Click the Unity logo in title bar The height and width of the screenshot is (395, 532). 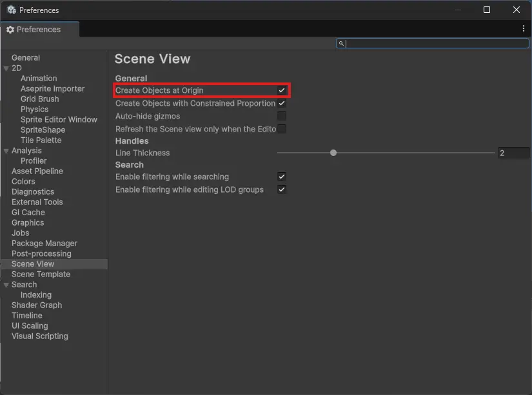(x=12, y=10)
